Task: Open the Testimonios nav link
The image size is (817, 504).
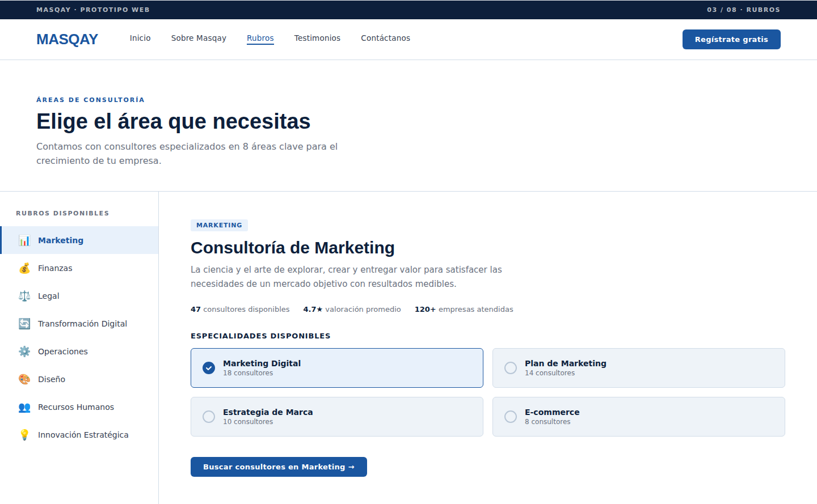Action: coord(317,38)
